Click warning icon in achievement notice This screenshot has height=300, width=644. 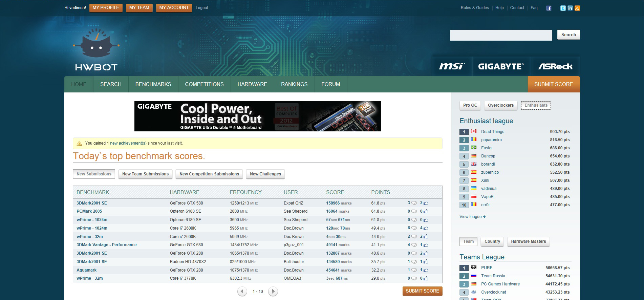[x=79, y=143]
